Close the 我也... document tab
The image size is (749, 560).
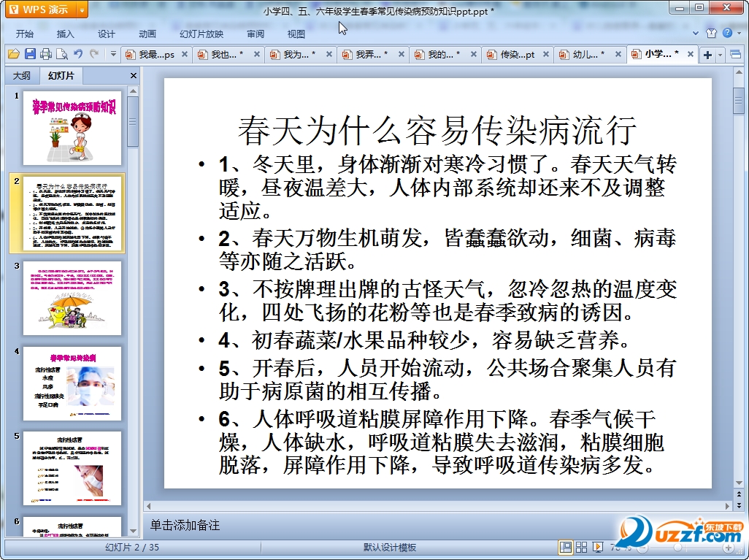click(256, 55)
